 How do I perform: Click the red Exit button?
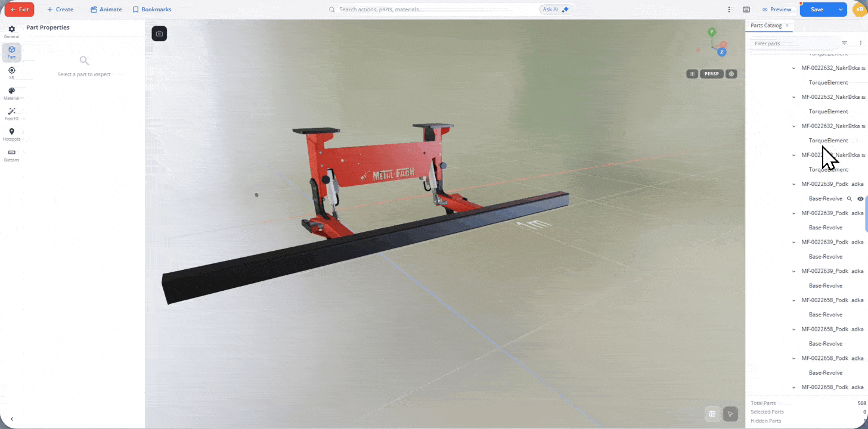click(19, 10)
